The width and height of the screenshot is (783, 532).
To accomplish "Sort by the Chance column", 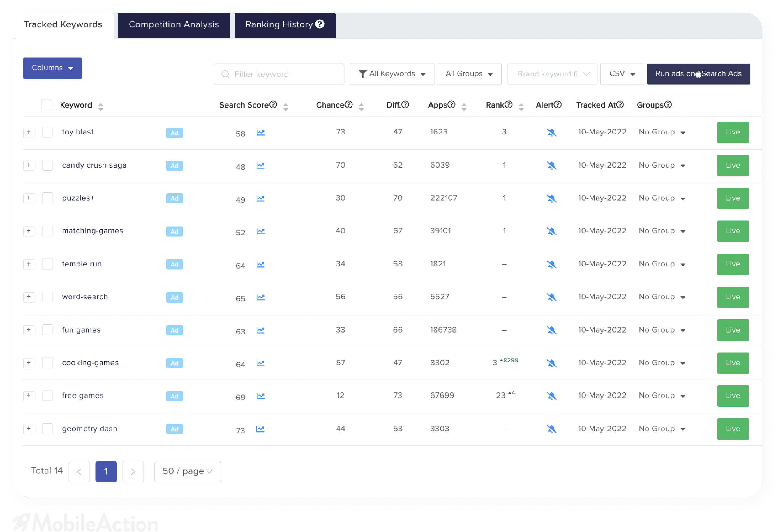I will point(361,107).
